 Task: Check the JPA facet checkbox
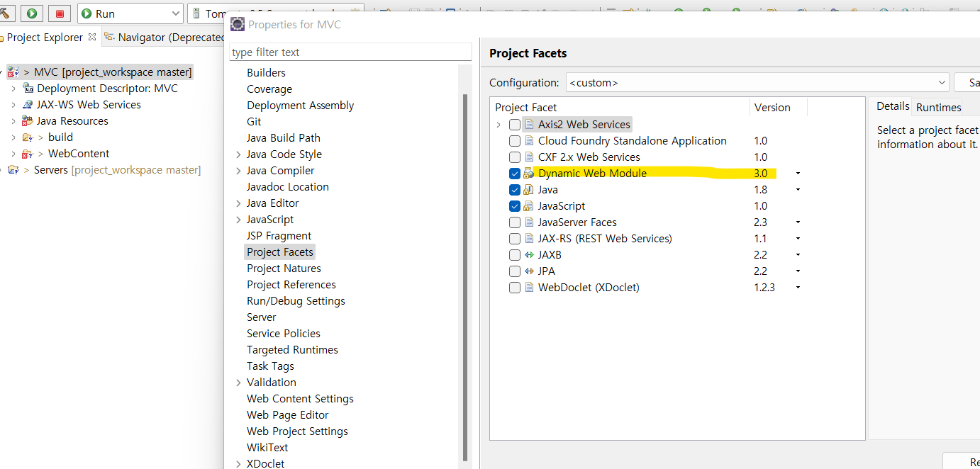515,271
